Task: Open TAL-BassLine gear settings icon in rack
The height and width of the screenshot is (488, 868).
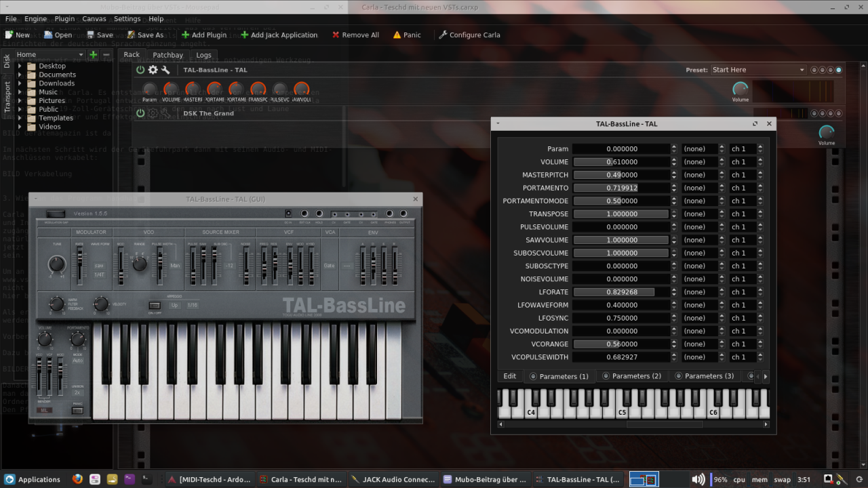Action: pyautogui.click(x=153, y=70)
